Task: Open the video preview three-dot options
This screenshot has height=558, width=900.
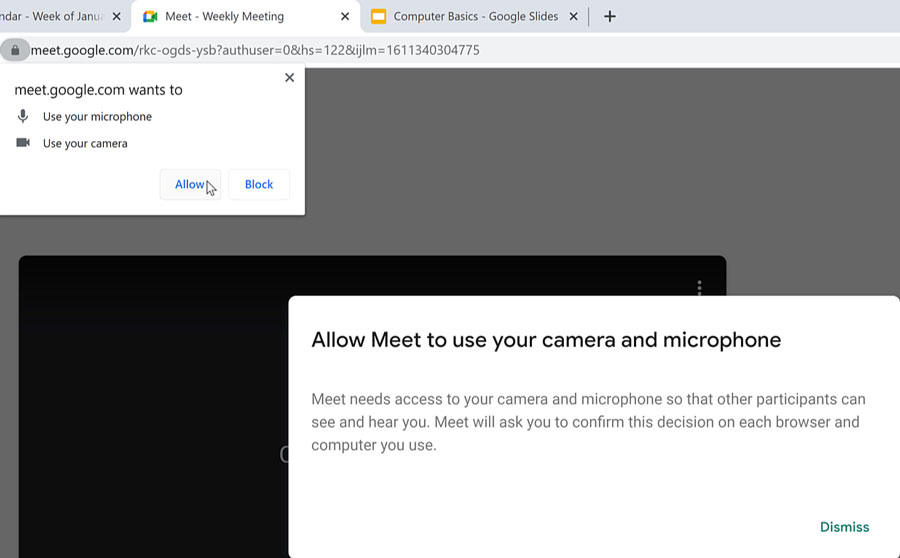Action: [x=699, y=287]
